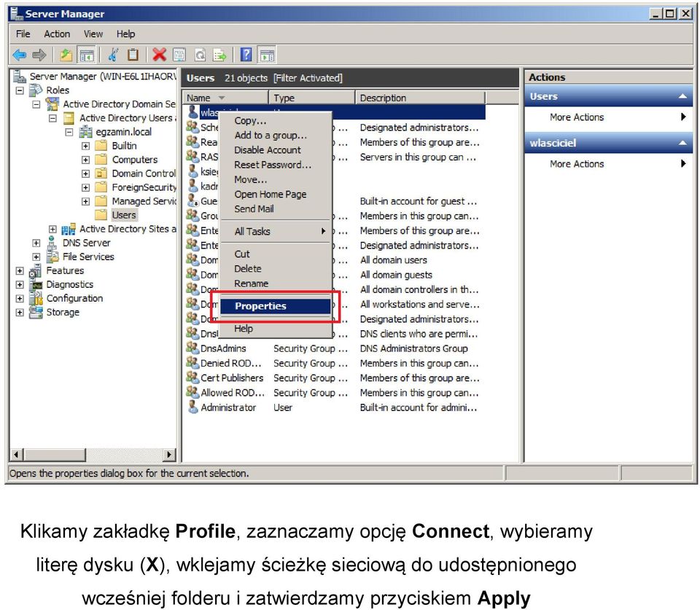The height and width of the screenshot is (610, 700).
Task: Choose Rename in the context menu
Action: click(x=276, y=284)
